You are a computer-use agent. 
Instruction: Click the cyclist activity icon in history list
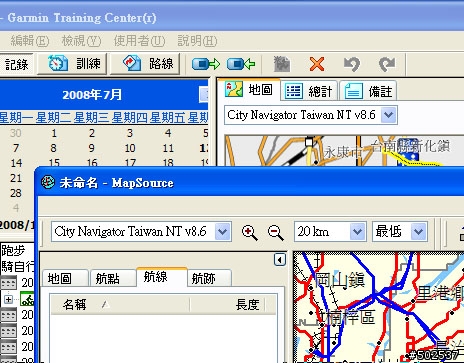pos(27,299)
